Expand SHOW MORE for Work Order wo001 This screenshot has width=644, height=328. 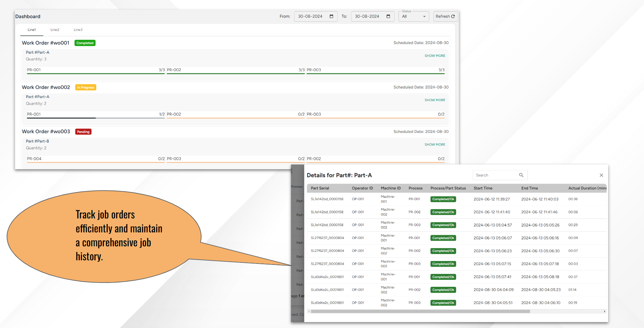click(x=435, y=56)
